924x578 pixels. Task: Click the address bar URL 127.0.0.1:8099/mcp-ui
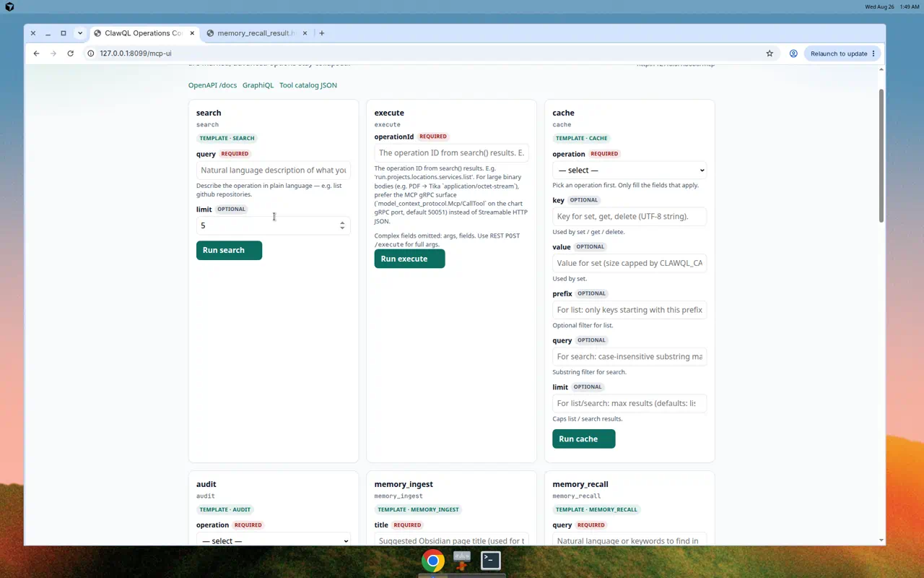pos(136,53)
